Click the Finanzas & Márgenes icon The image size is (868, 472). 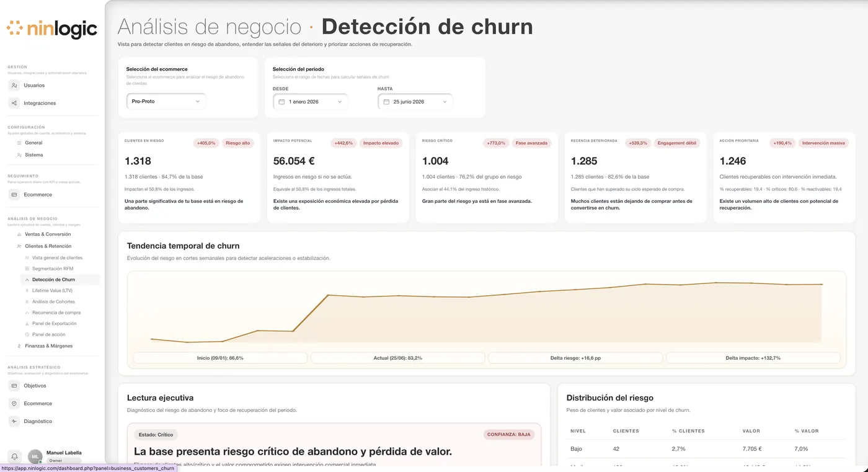pyautogui.click(x=19, y=346)
